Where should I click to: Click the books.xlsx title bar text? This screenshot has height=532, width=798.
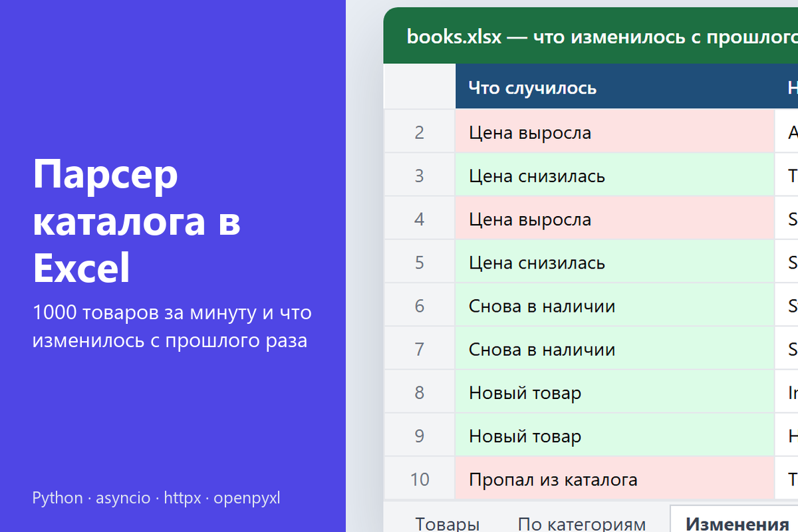tap(602, 37)
